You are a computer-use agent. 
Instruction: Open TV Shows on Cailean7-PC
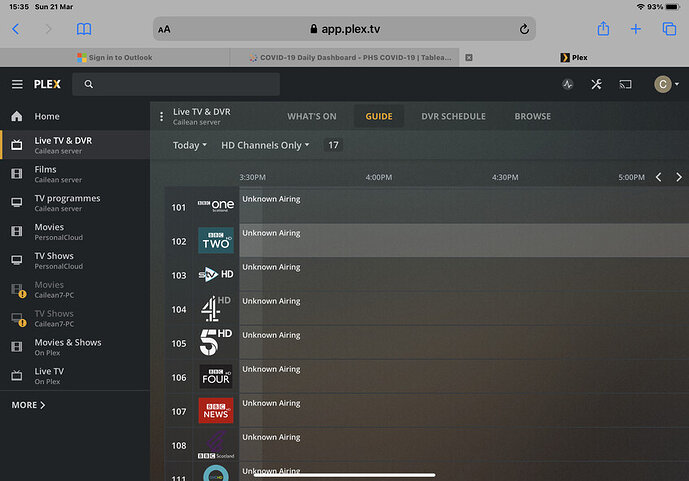pos(75,318)
